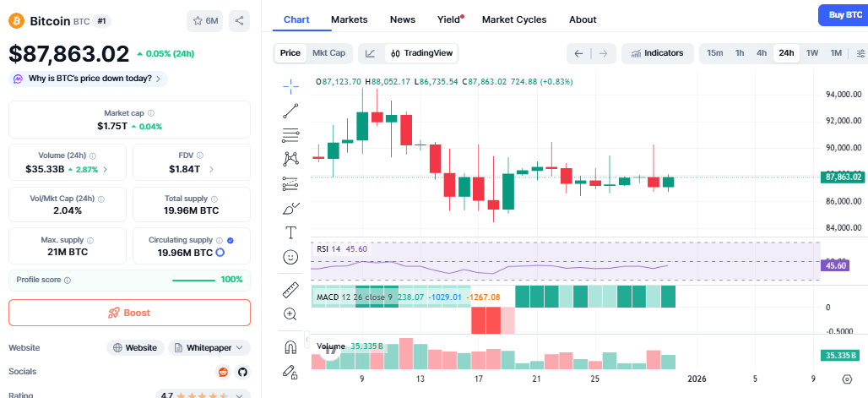Expand the FDV details chevron
The width and height of the screenshot is (868, 398).
tap(211, 169)
